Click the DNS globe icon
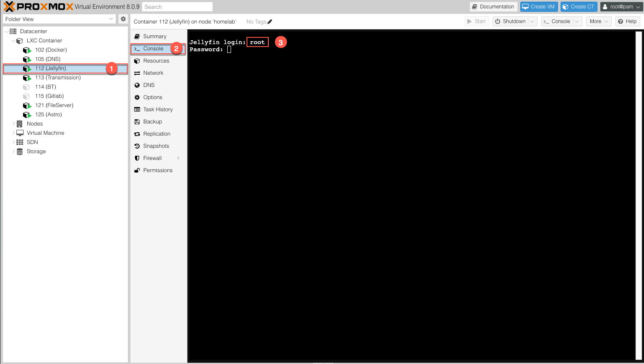 coord(137,85)
